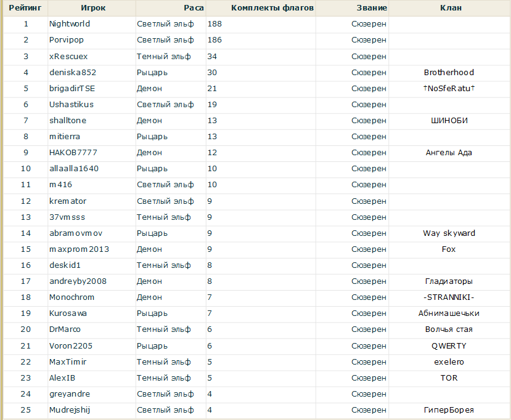The width and height of the screenshot is (511, 420).
Task: Click player name Porvipop
Action: point(67,40)
